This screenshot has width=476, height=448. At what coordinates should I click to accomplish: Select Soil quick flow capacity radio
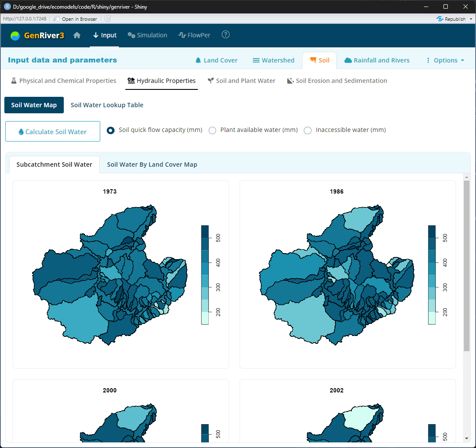(x=111, y=130)
